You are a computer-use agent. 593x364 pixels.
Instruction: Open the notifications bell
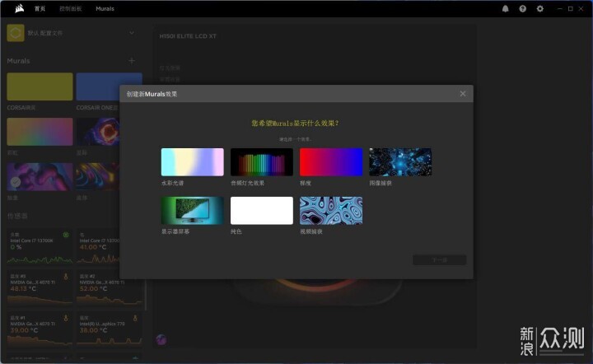pyautogui.click(x=505, y=9)
